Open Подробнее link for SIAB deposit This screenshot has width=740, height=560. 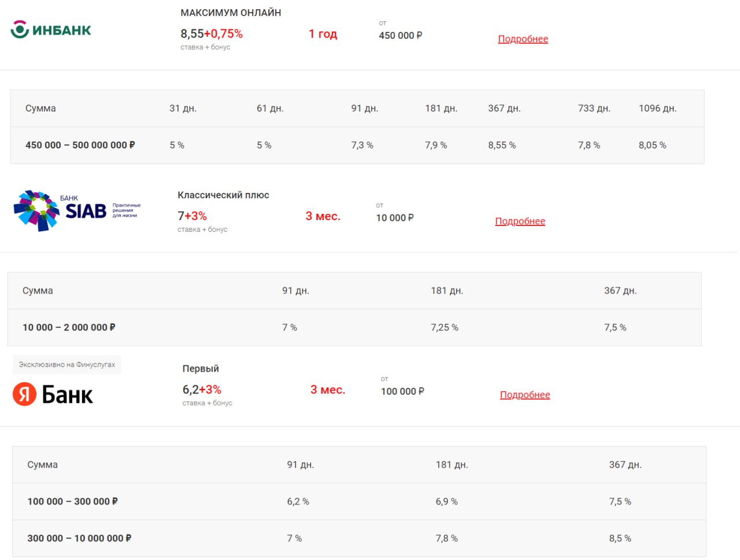pos(520,221)
